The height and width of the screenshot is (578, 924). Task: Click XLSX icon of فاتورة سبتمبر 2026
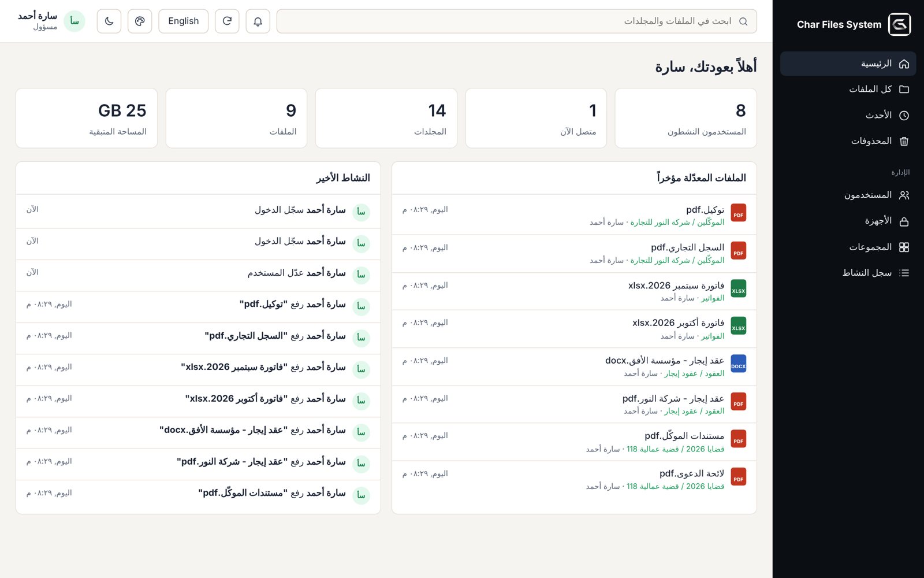[739, 288]
